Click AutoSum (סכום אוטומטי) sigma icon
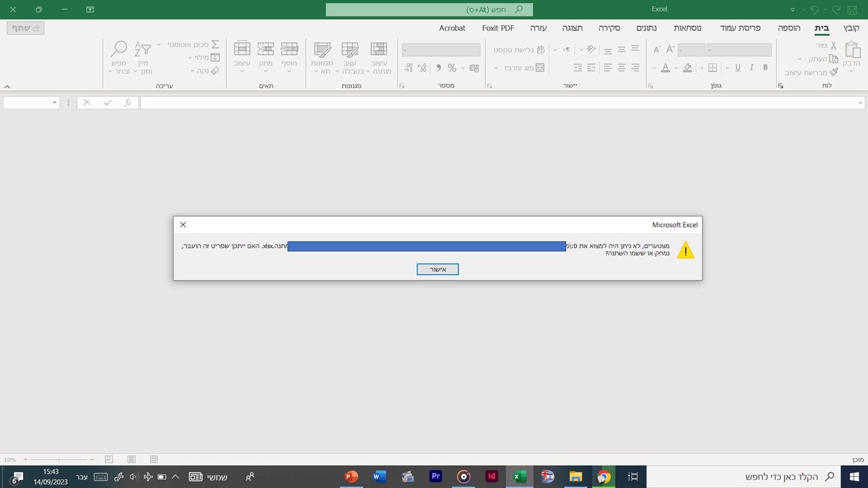The height and width of the screenshot is (488, 868). click(x=216, y=45)
